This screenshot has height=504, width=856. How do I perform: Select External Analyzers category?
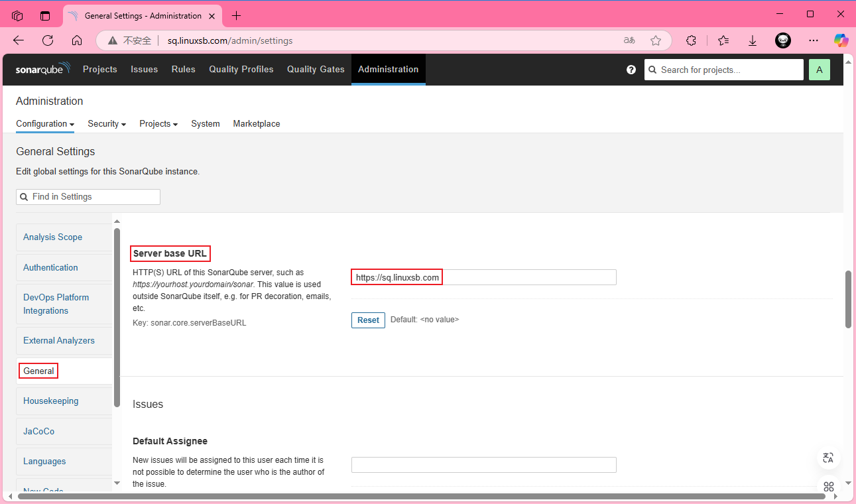click(64, 341)
